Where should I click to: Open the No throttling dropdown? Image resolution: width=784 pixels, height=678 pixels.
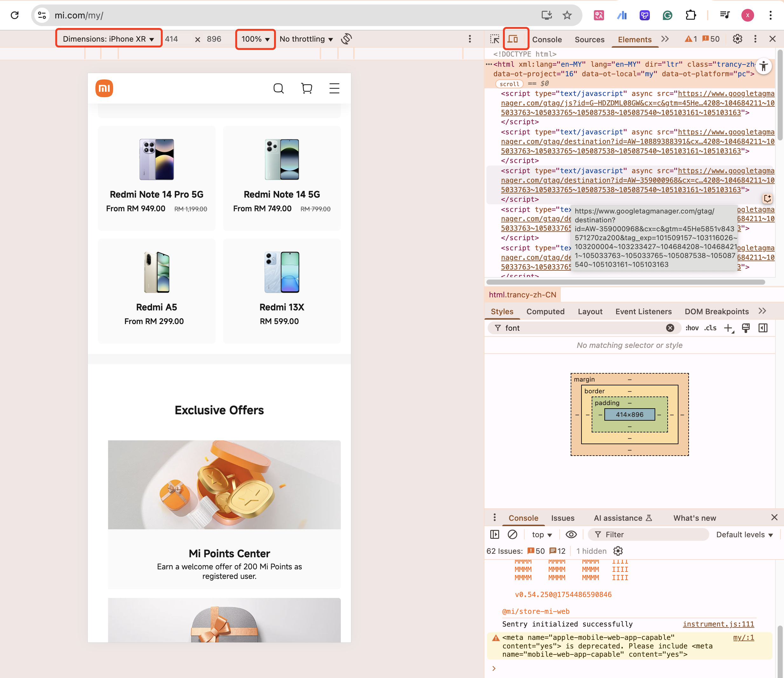pyautogui.click(x=306, y=38)
